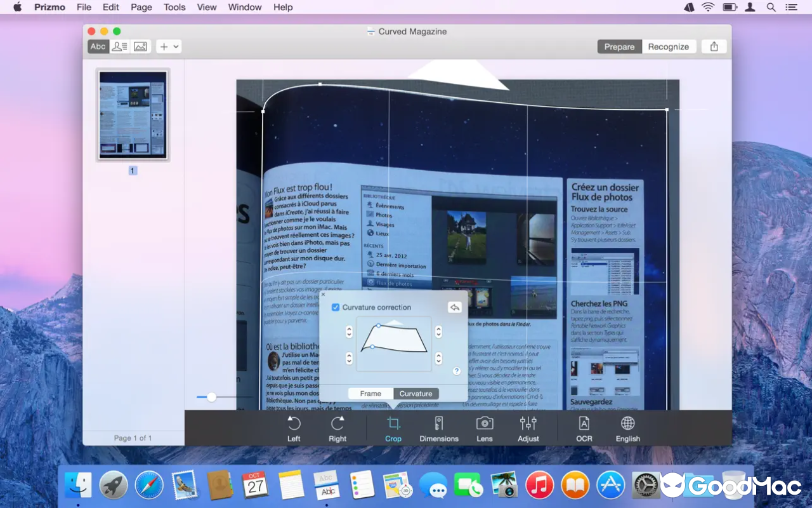Open the English language selector
This screenshot has height=508, width=812.
[627, 429]
